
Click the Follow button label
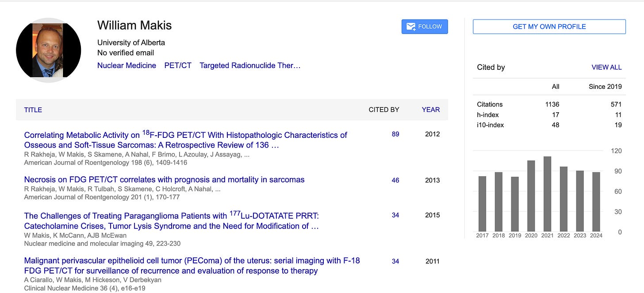[x=430, y=27]
